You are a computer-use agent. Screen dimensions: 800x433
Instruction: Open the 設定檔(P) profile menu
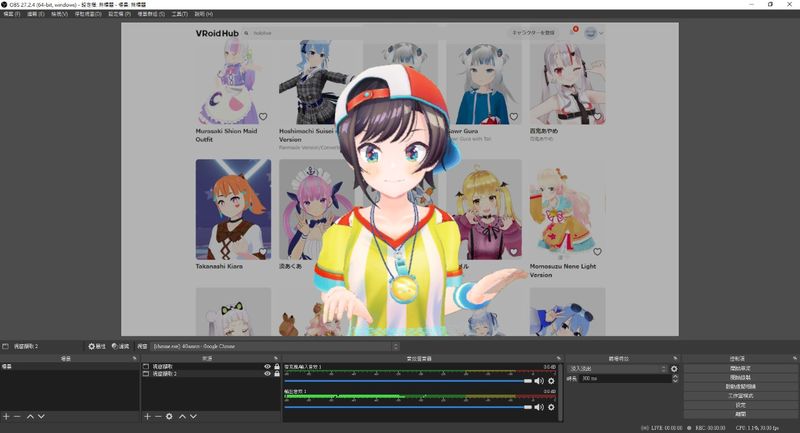coord(119,14)
